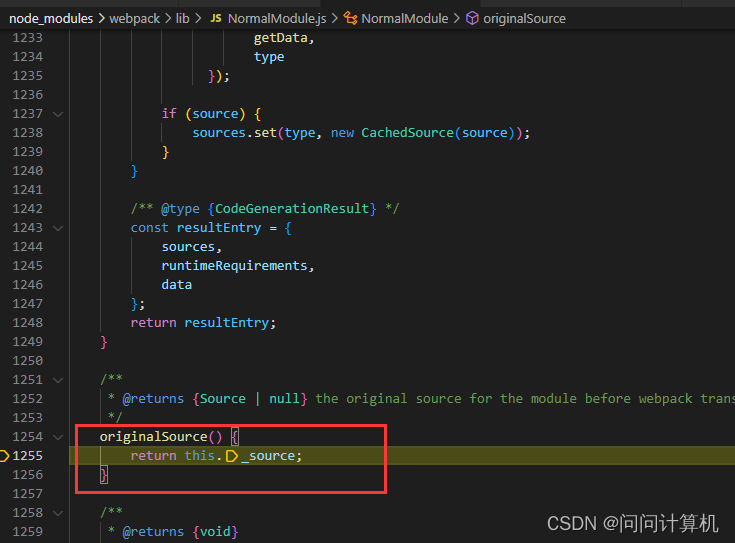The image size is (735, 543).
Task: Click the originalSource method name on line 1254
Action: [153, 437]
